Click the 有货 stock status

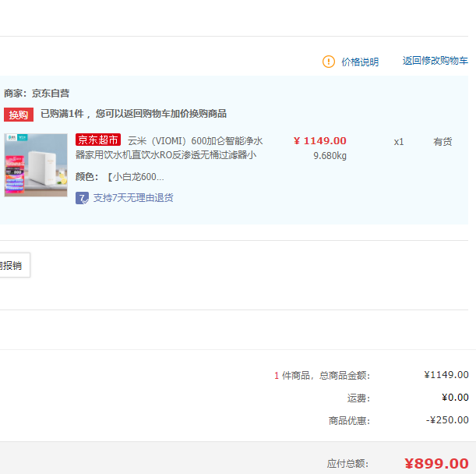coord(443,142)
